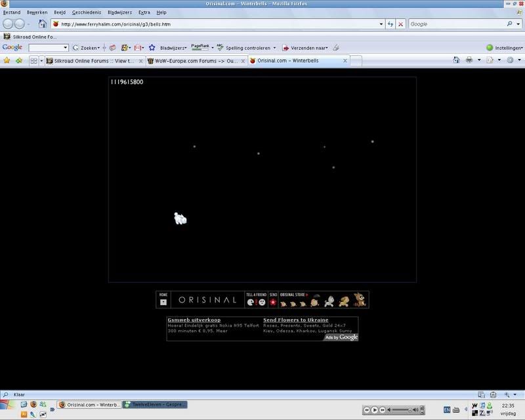525x420 pixels.
Task: Click the Firefox quick launch icon in taskbar
Action: pyautogui.click(x=33, y=404)
